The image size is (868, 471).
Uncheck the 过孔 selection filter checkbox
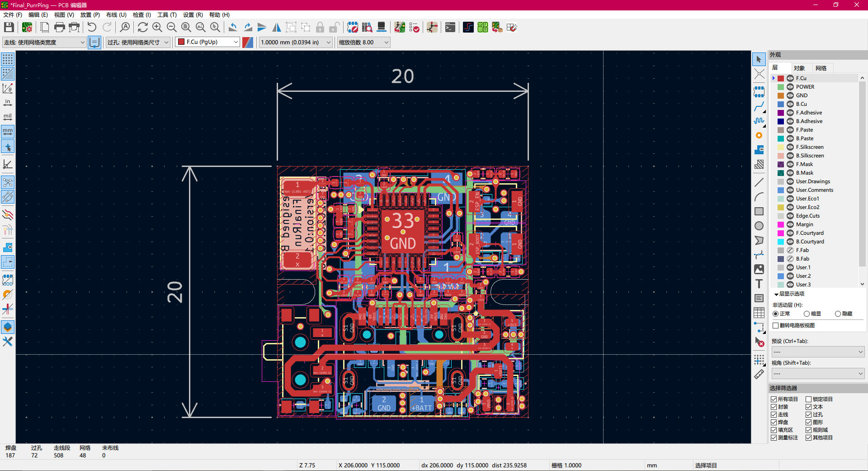[x=808, y=414]
